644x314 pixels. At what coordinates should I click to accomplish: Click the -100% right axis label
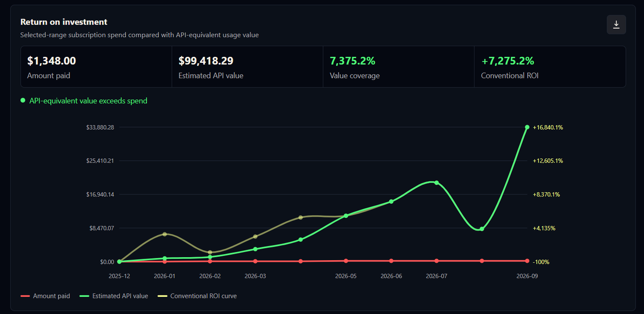tap(541, 262)
